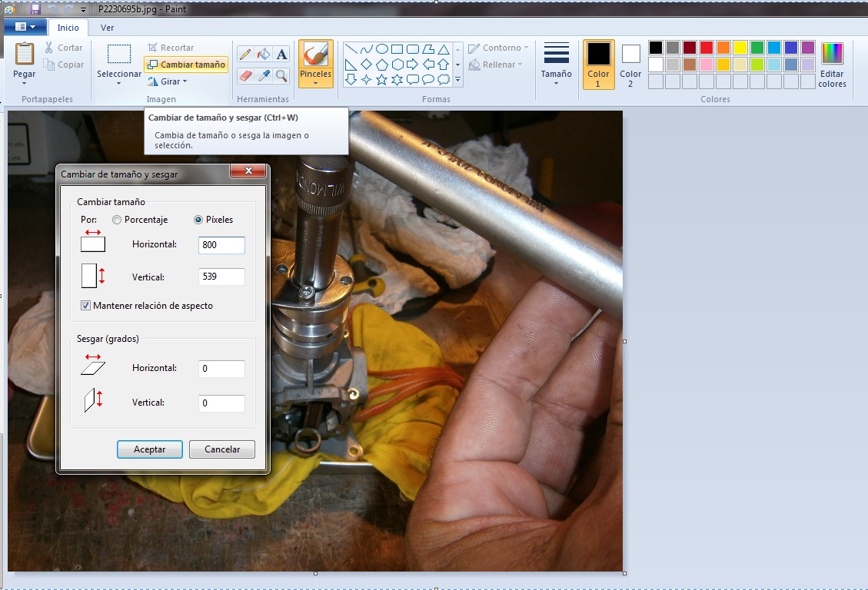
Task: Activate the Color picker eyedropper tool
Action: [x=264, y=75]
